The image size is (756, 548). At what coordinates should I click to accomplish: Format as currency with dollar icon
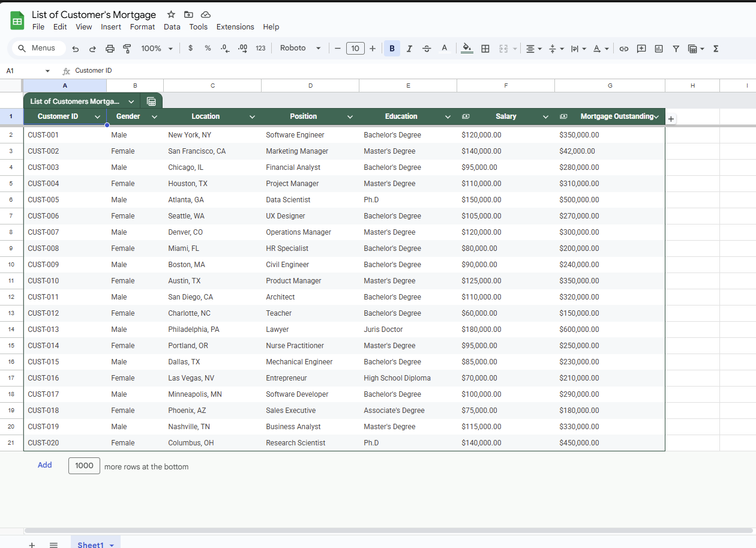point(191,48)
